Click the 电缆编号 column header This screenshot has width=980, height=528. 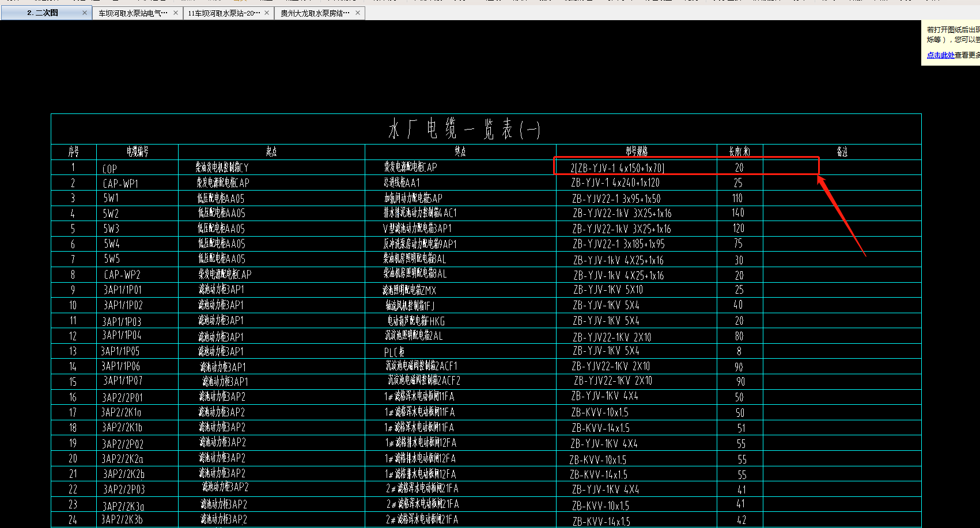(138, 151)
